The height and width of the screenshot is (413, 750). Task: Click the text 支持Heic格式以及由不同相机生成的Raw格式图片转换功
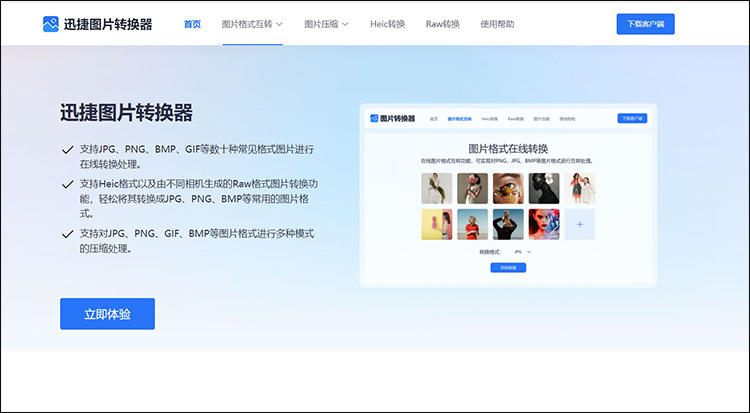click(x=199, y=184)
